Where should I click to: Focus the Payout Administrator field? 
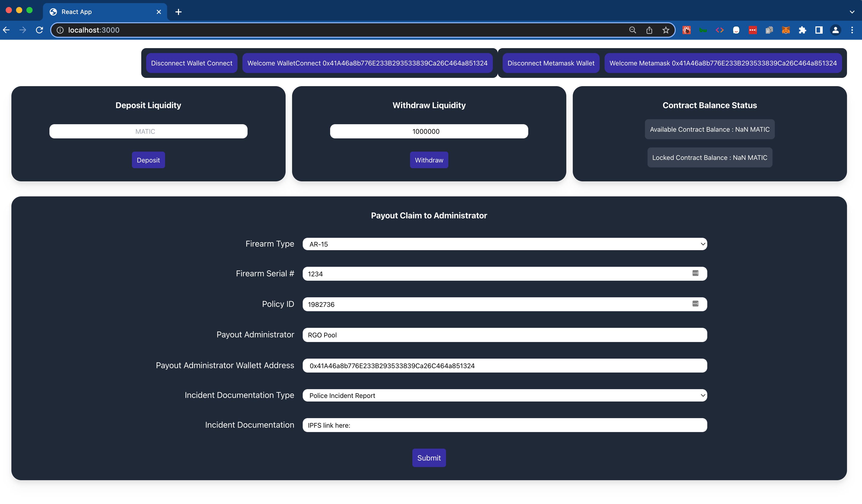point(504,335)
